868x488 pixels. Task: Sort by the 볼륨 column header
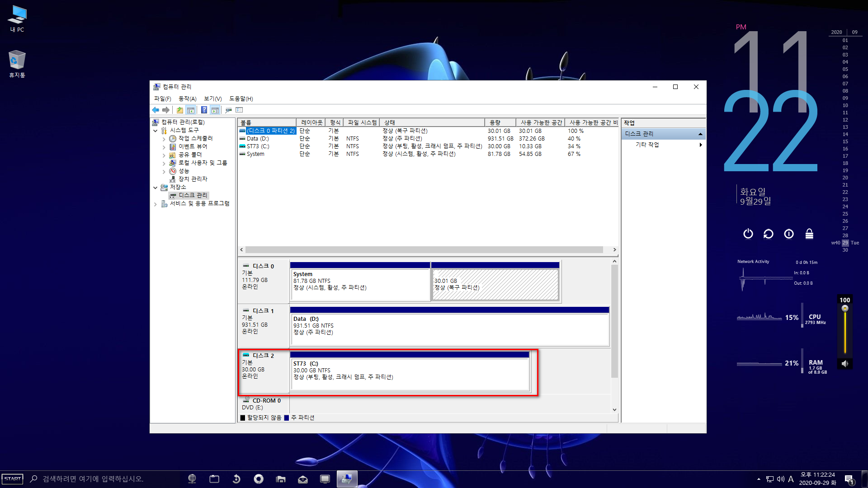pyautogui.click(x=267, y=122)
